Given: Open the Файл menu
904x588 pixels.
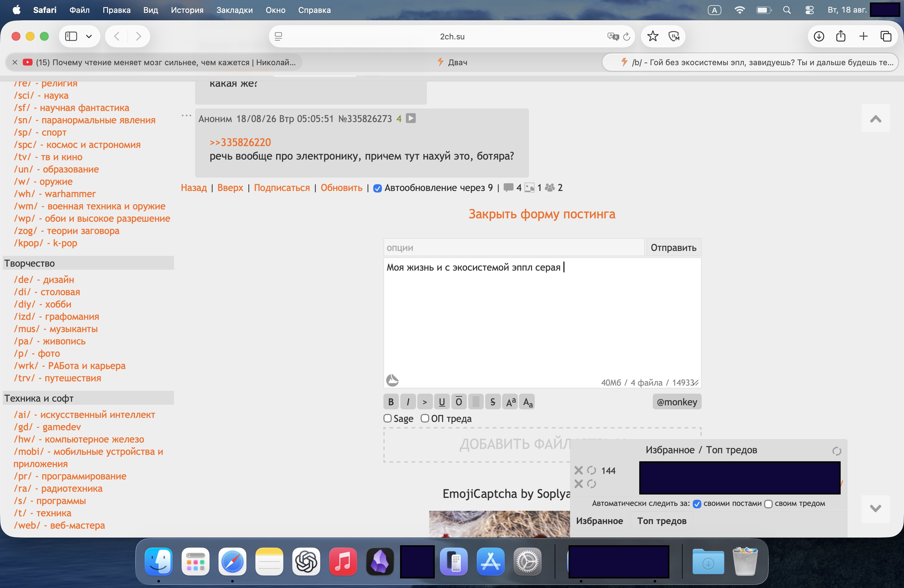Looking at the screenshot, I should [x=79, y=10].
